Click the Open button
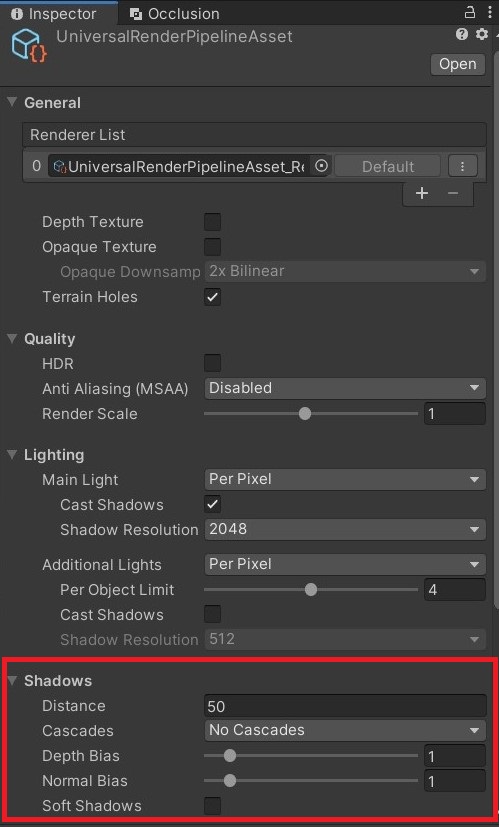This screenshot has width=499, height=827. pyautogui.click(x=458, y=64)
